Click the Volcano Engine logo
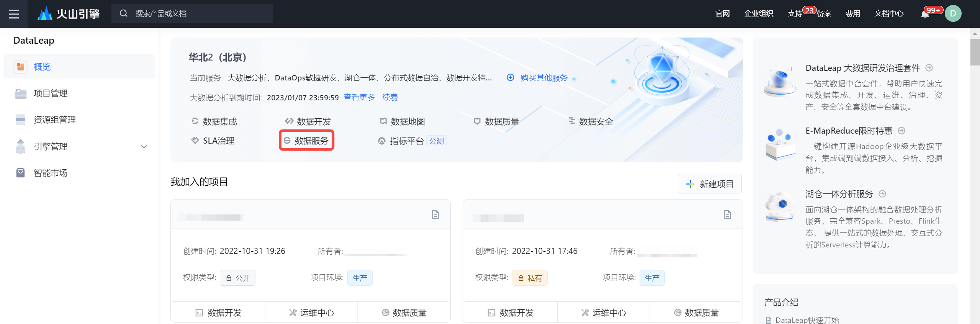The width and height of the screenshot is (980, 324). click(x=69, y=14)
